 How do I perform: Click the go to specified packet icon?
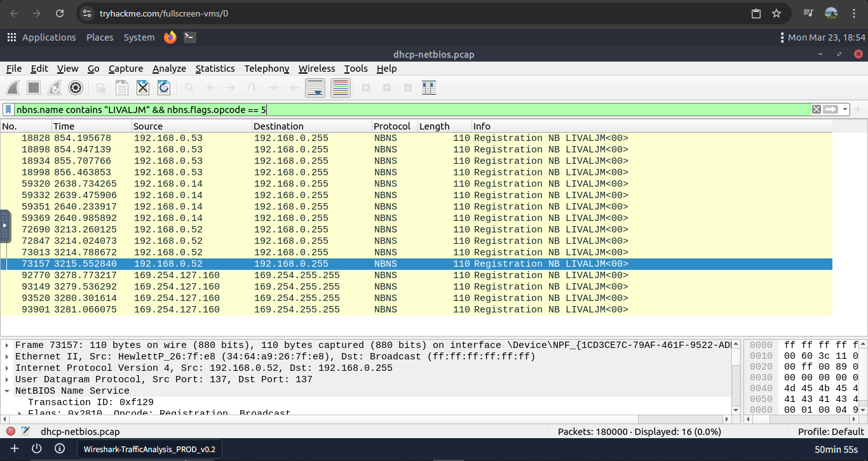pos(252,88)
